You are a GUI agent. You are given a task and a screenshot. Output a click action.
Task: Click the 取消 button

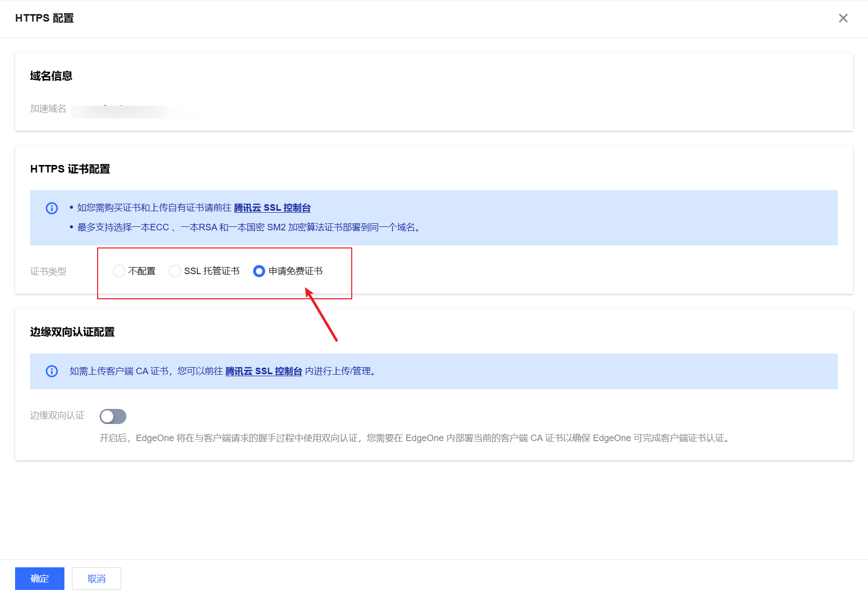(x=97, y=578)
